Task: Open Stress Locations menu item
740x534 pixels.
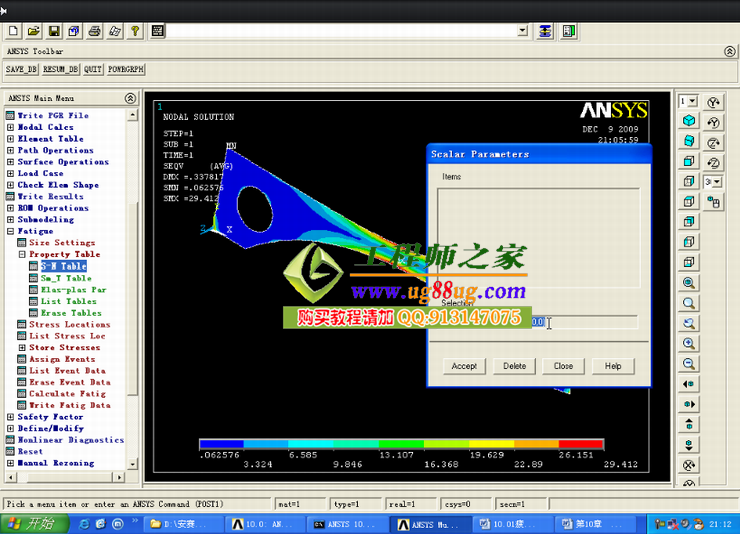Action: [x=70, y=325]
